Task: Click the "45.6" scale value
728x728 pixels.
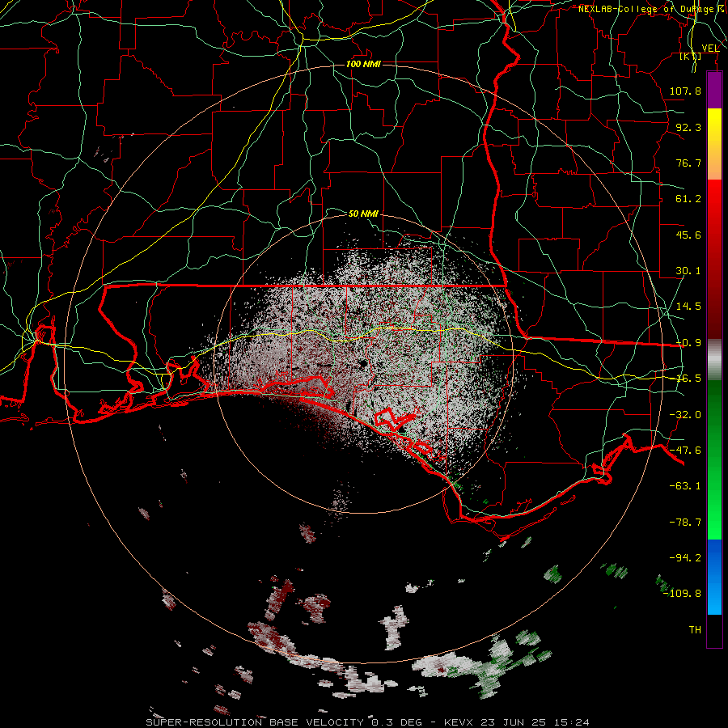Action: (x=688, y=235)
